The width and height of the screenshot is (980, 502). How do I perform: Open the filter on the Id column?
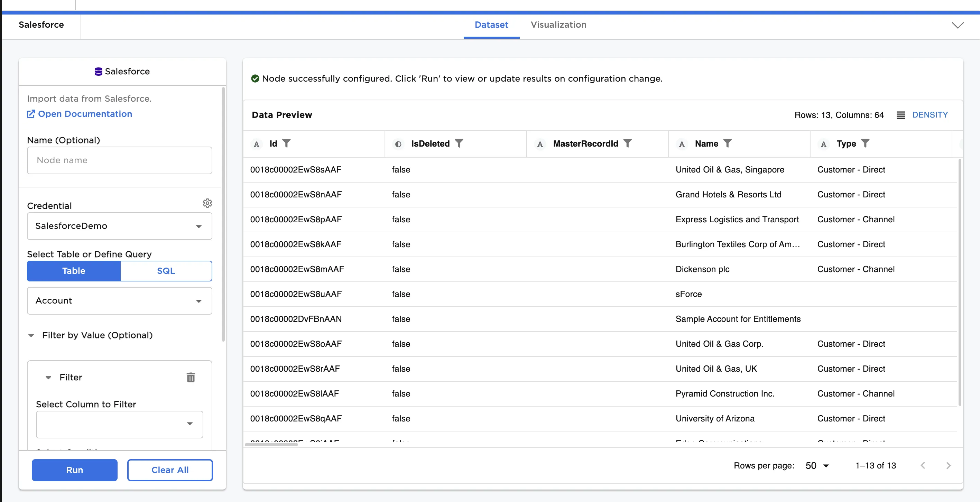click(x=288, y=143)
